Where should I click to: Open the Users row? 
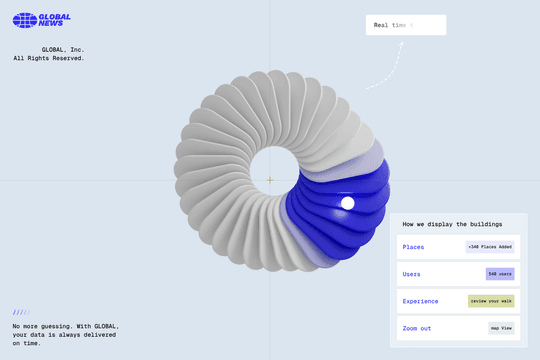coord(458,274)
